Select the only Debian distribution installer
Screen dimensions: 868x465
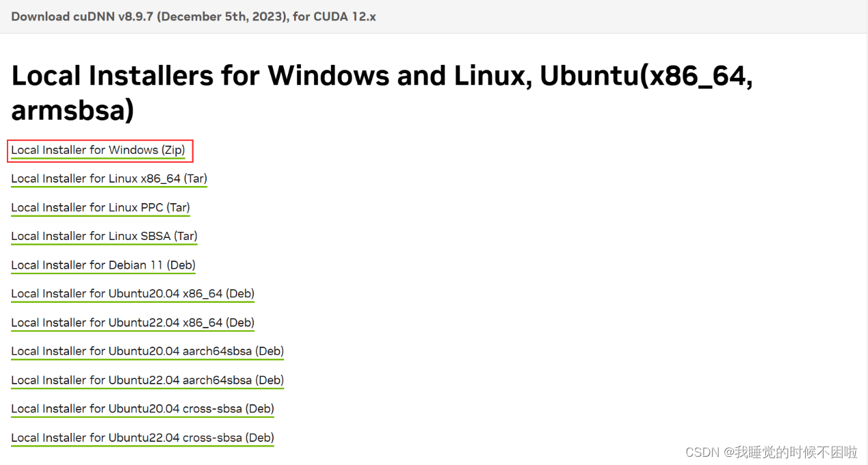(103, 265)
